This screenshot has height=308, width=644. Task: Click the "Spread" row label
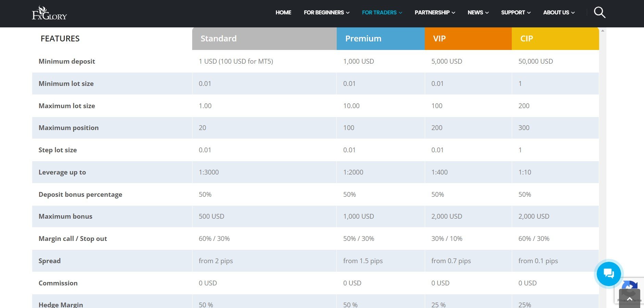[x=49, y=261]
